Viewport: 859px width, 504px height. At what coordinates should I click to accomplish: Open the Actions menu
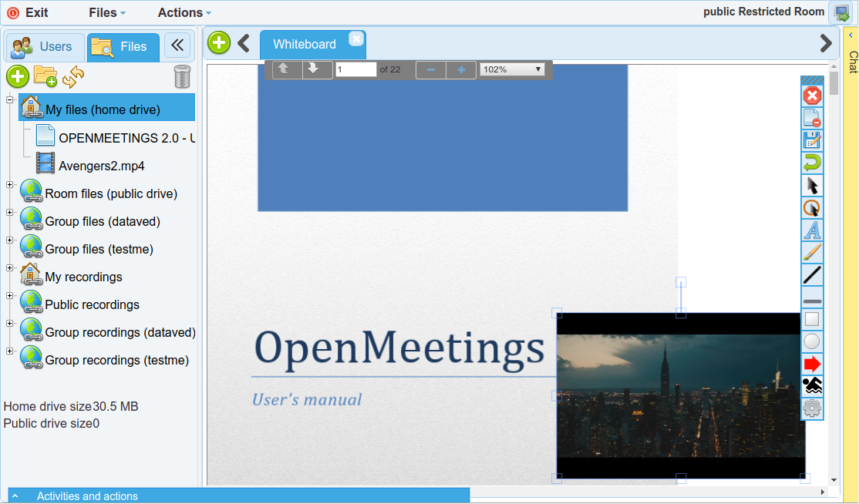[x=179, y=12]
